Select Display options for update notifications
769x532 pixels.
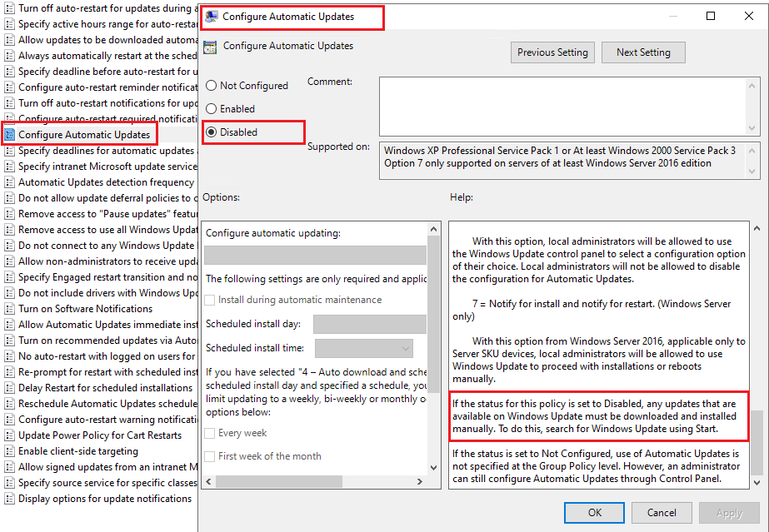click(x=105, y=499)
